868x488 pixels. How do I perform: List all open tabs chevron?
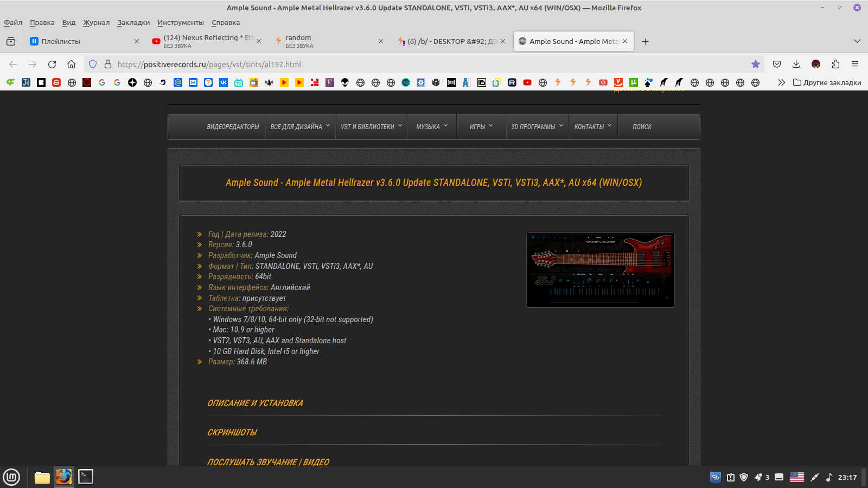pyautogui.click(x=857, y=41)
